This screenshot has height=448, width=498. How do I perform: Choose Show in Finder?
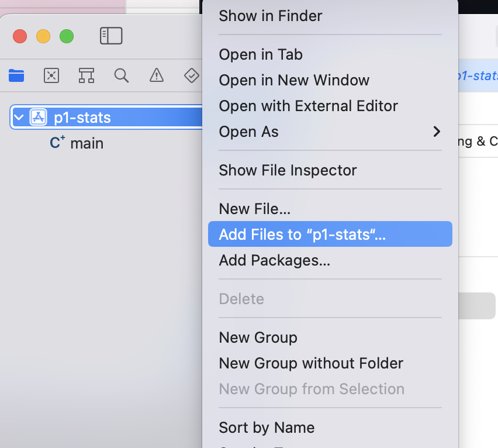[x=271, y=16]
